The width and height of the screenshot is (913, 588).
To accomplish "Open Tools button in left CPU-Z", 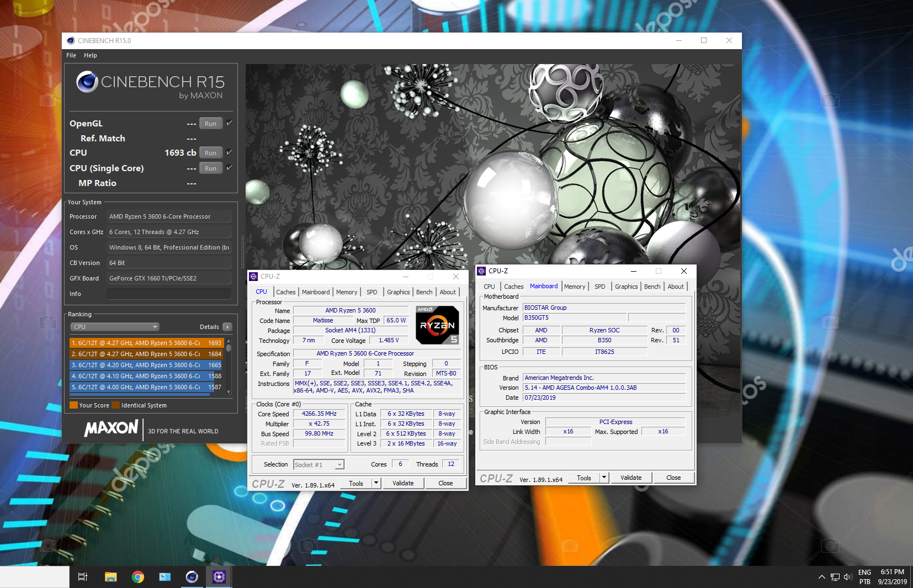I will pyautogui.click(x=357, y=483).
